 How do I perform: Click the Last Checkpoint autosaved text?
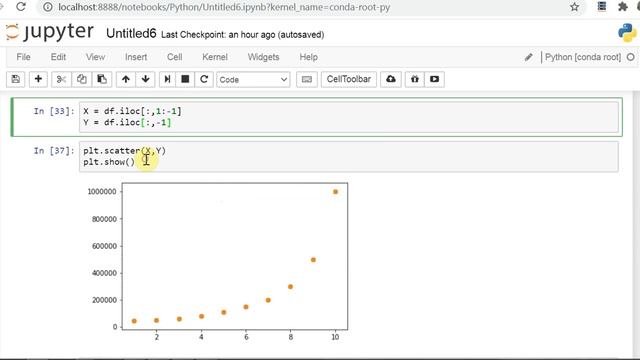pyautogui.click(x=242, y=35)
